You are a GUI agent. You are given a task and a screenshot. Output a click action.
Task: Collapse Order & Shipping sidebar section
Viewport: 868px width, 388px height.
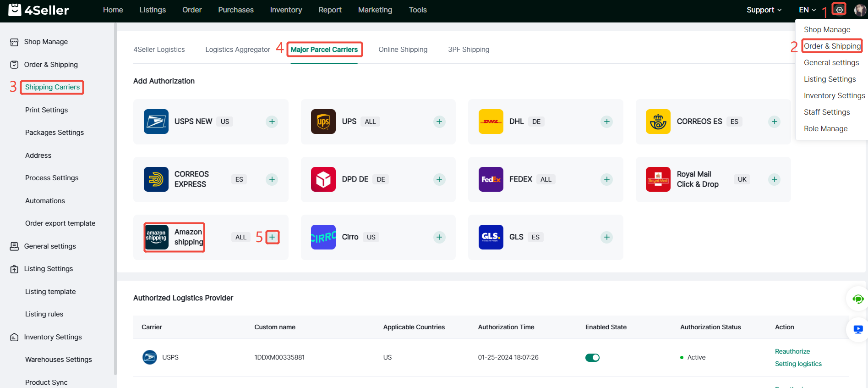(51, 65)
